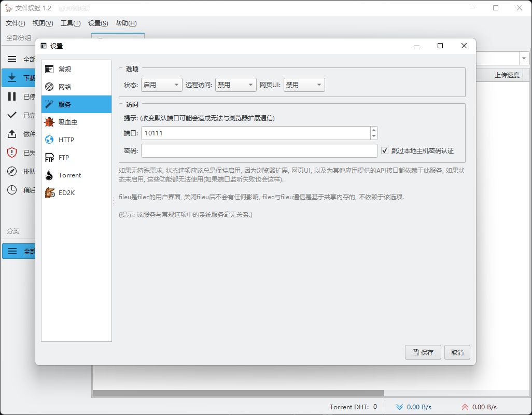Click the category list icon under 分类

pyautogui.click(x=12, y=251)
